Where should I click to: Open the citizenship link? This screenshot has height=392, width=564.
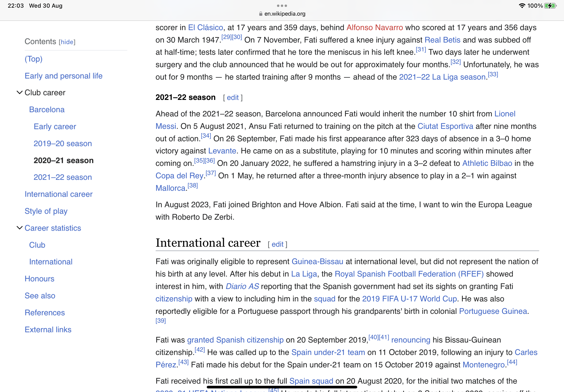pyautogui.click(x=174, y=299)
